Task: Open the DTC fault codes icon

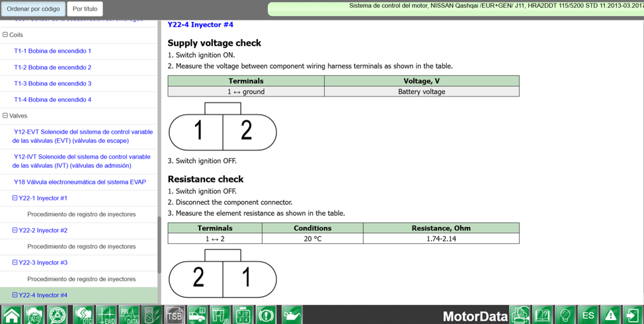Action: point(83,315)
